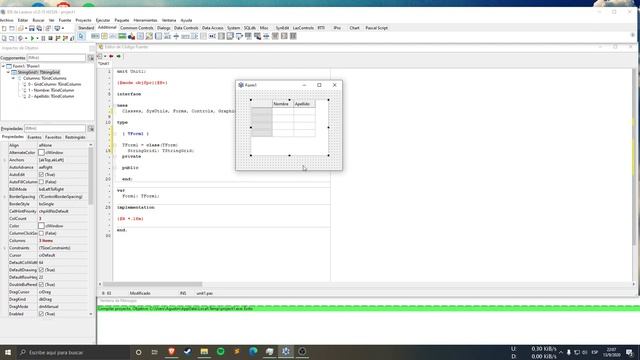Select the '1 - Nombre' column tree item
This screenshot has width=640, height=360.
51,90
